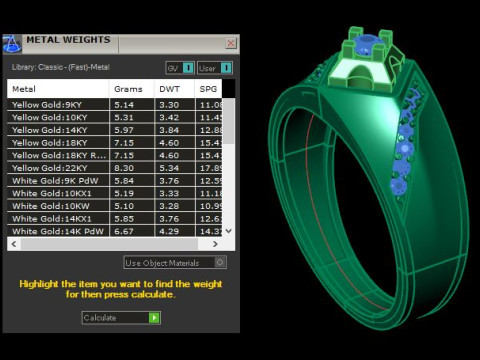Image resolution: width=480 pixels, height=360 pixels.
Task: Select the Yellow Gold:18KY R... row
Action: [x=114, y=155]
